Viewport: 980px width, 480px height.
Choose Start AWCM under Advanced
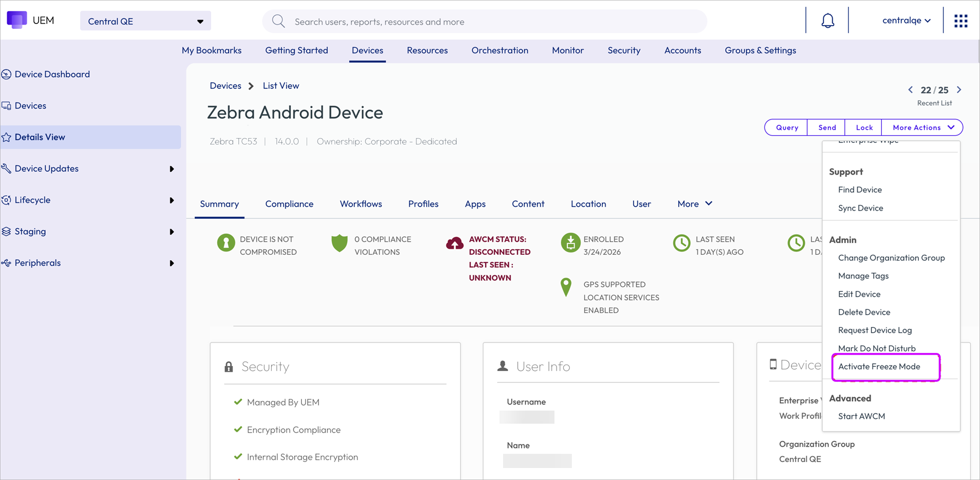[x=862, y=416]
